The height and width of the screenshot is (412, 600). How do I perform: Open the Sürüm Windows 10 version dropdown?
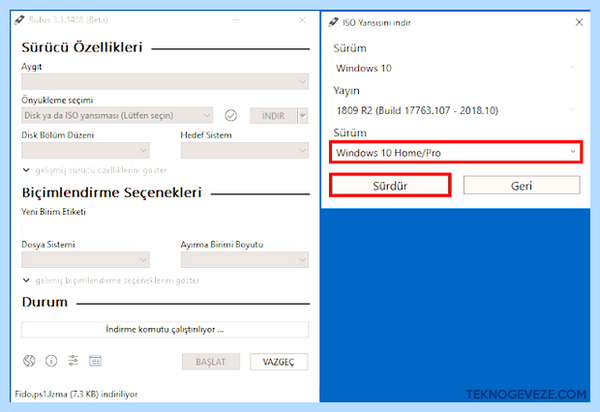point(456,68)
